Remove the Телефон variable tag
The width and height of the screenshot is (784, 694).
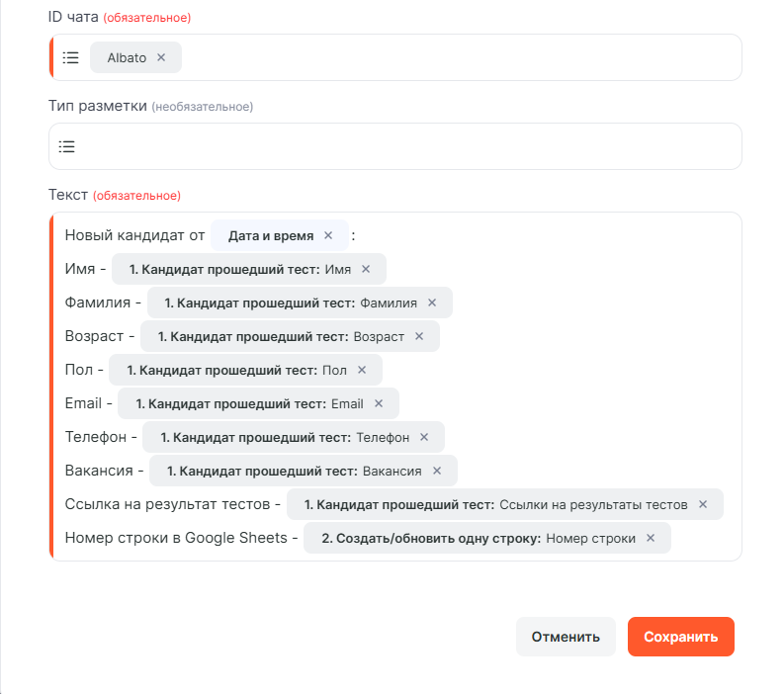(424, 437)
